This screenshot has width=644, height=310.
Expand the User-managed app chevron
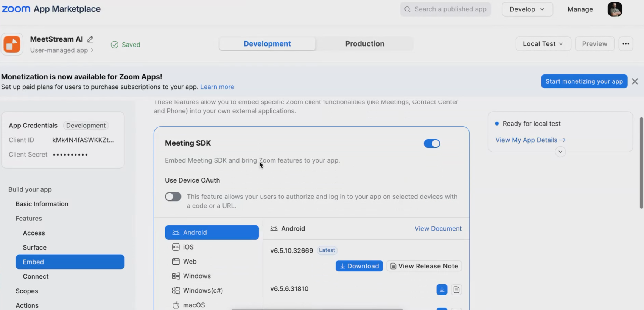coord(92,50)
